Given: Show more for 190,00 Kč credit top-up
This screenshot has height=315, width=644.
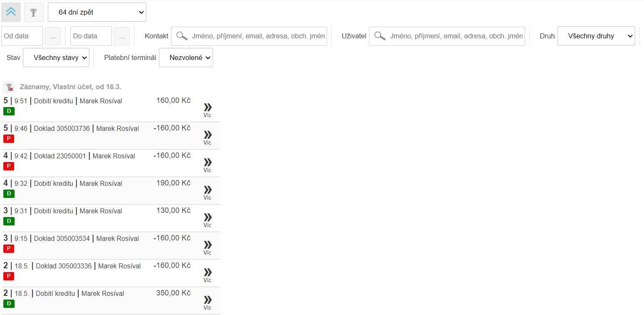Looking at the screenshot, I should tap(207, 192).
